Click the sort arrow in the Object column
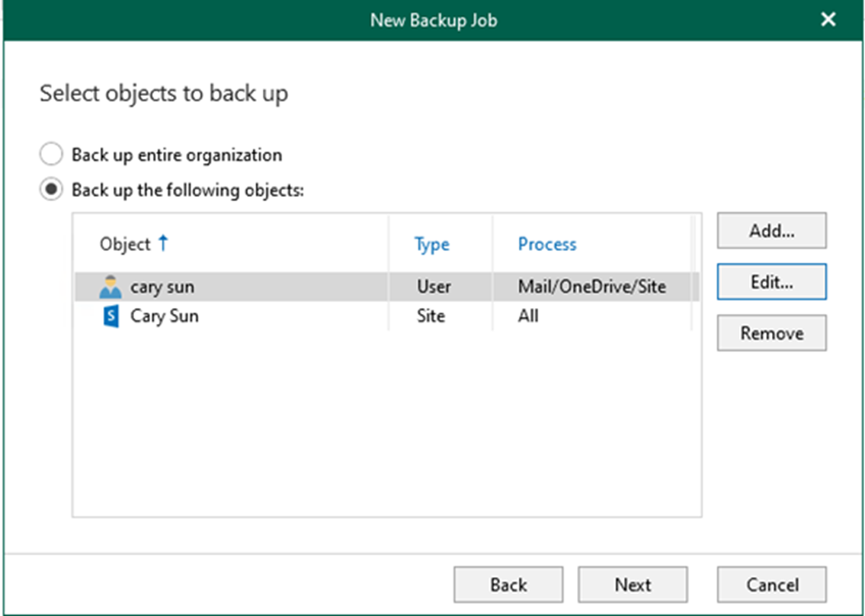865x616 pixels. 163,244
